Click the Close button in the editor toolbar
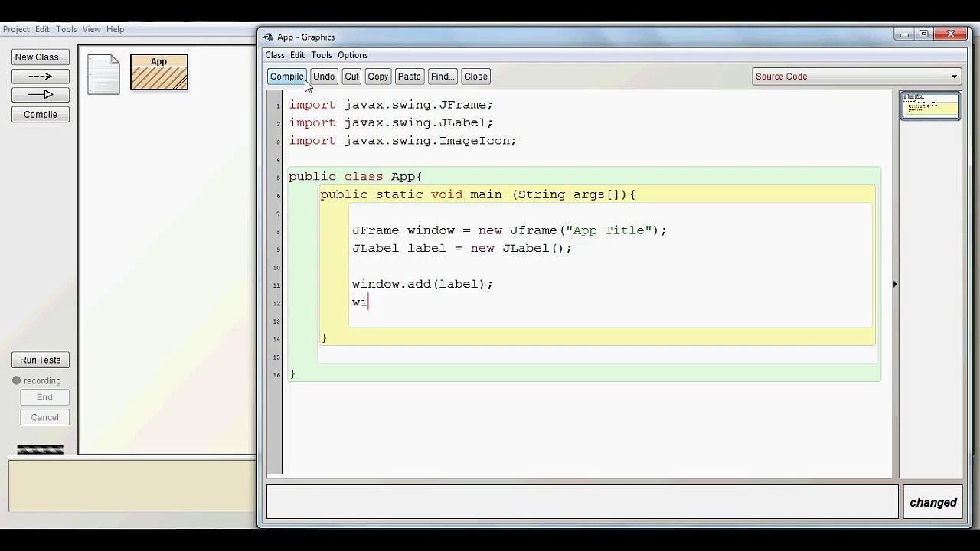Image resolution: width=980 pixels, height=551 pixels. [x=475, y=77]
